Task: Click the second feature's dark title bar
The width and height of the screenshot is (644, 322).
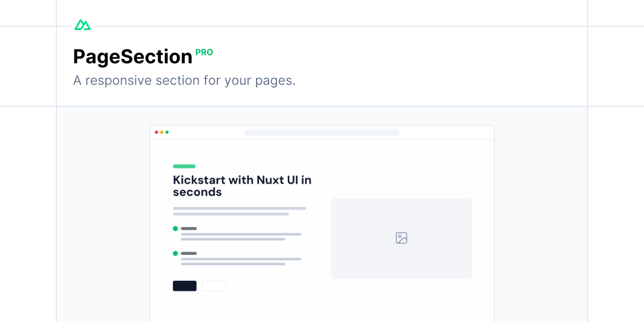Action: (x=189, y=253)
